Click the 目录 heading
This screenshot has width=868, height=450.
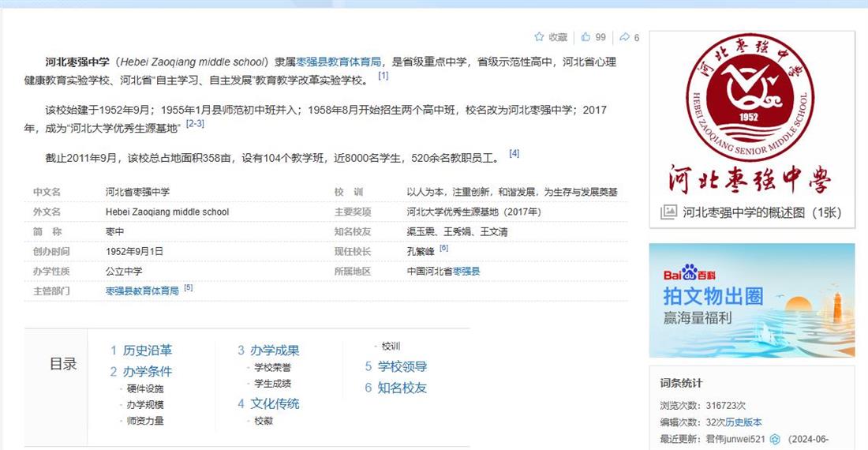click(63, 364)
